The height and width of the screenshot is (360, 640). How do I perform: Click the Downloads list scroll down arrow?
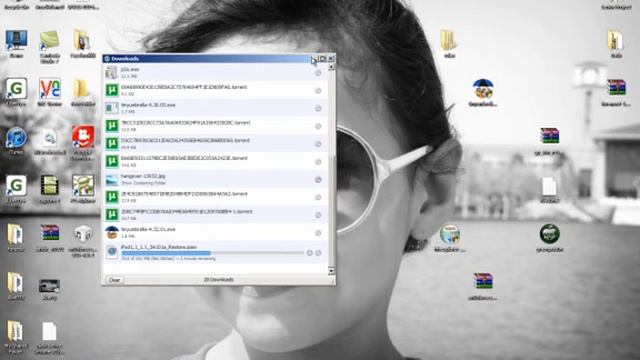(331, 270)
